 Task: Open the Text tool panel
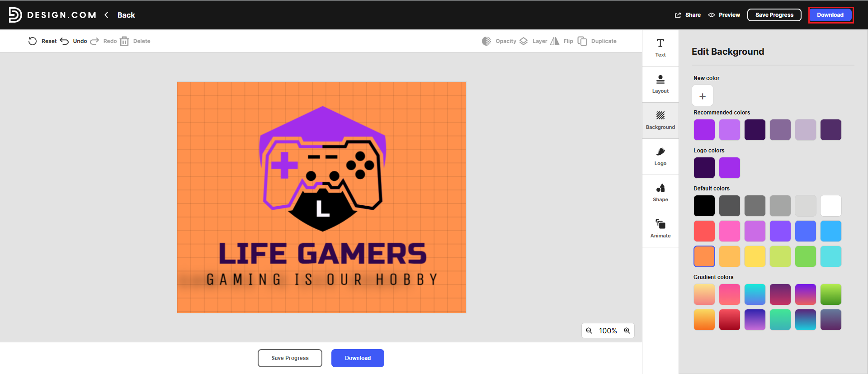[660, 48]
